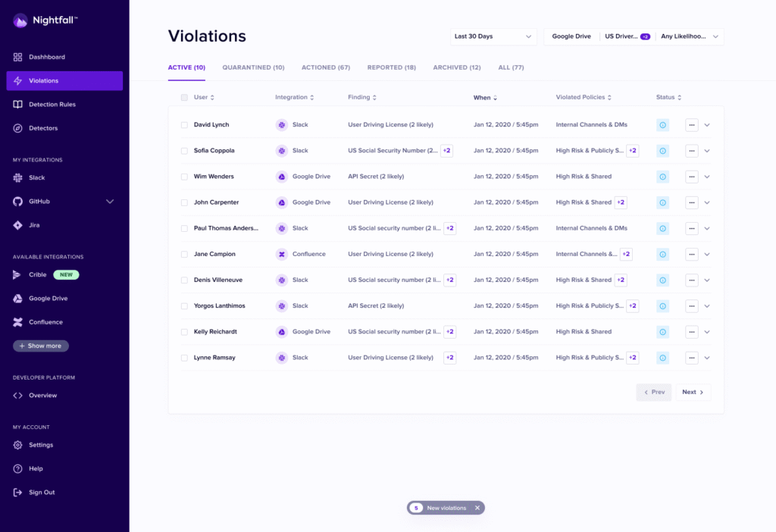Expand the GitHub integration submenu
Image resolution: width=776 pixels, height=532 pixels.
pos(110,202)
